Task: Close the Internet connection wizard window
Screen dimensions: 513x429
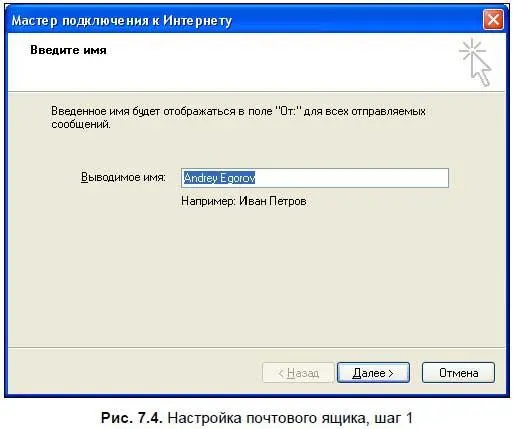Action: click(493, 20)
